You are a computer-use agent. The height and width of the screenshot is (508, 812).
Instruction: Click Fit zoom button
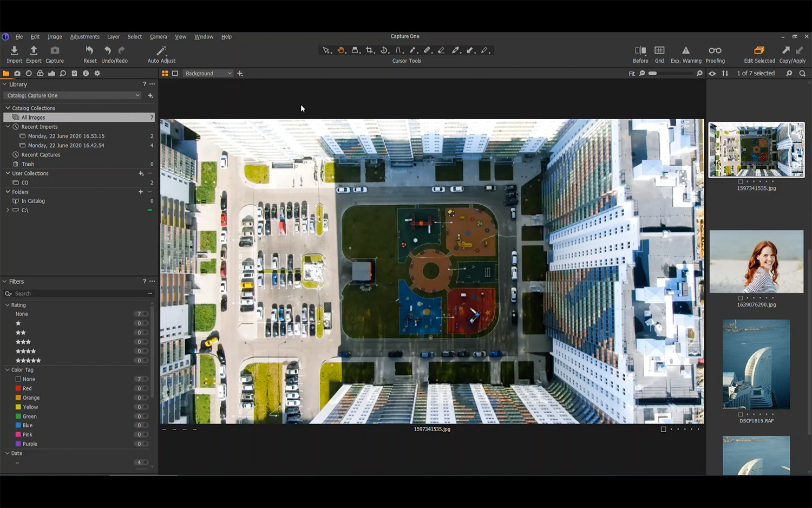pyautogui.click(x=631, y=74)
